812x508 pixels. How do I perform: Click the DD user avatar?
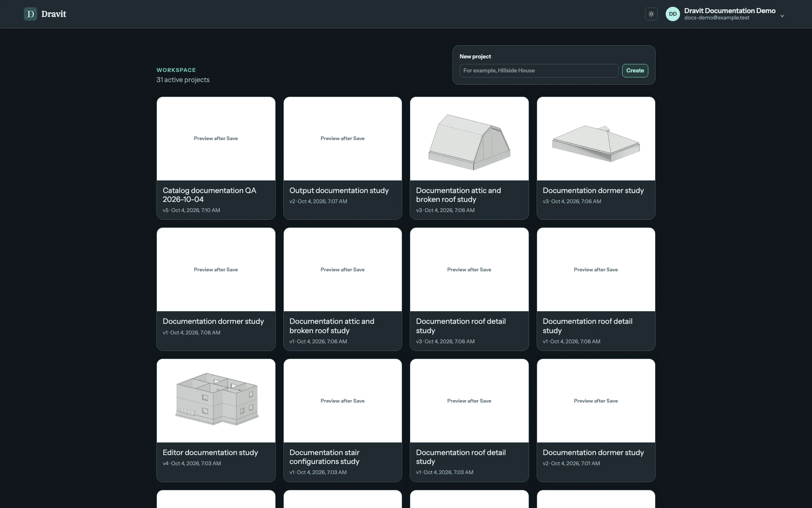pyautogui.click(x=673, y=14)
